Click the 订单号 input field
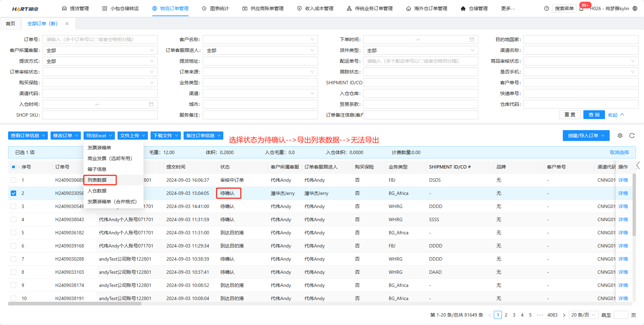This screenshot has width=644, height=325. point(100,39)
